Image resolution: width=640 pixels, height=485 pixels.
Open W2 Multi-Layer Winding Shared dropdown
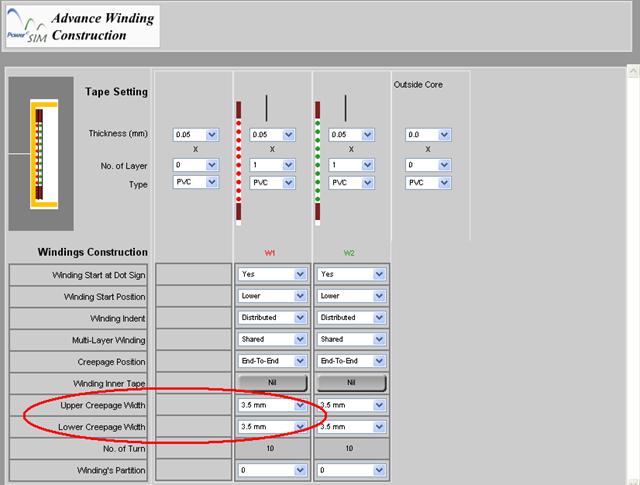pyautogui.click(x=351, y=340)
